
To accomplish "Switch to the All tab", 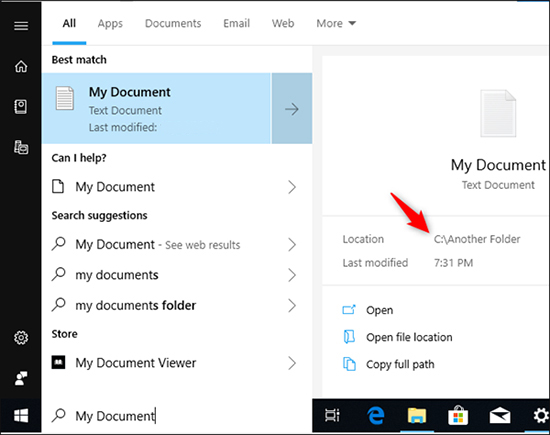I will pyautogui.click(x=69, y=24).
